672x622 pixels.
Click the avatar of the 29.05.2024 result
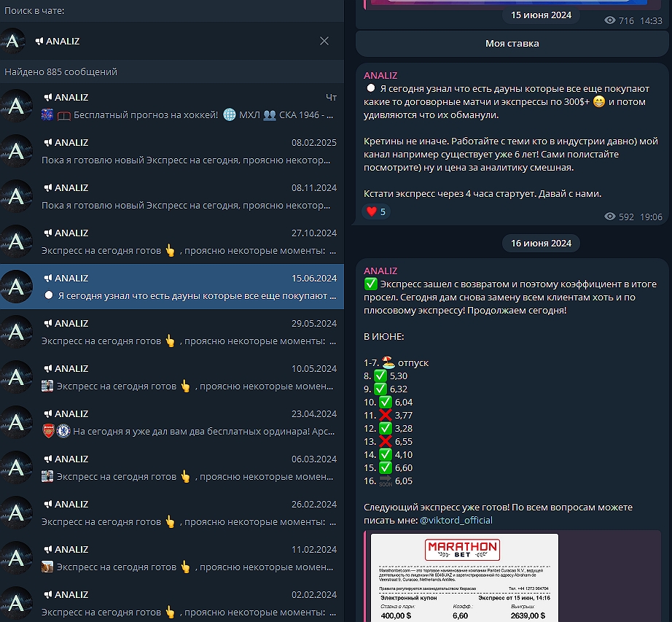point(16,332)
